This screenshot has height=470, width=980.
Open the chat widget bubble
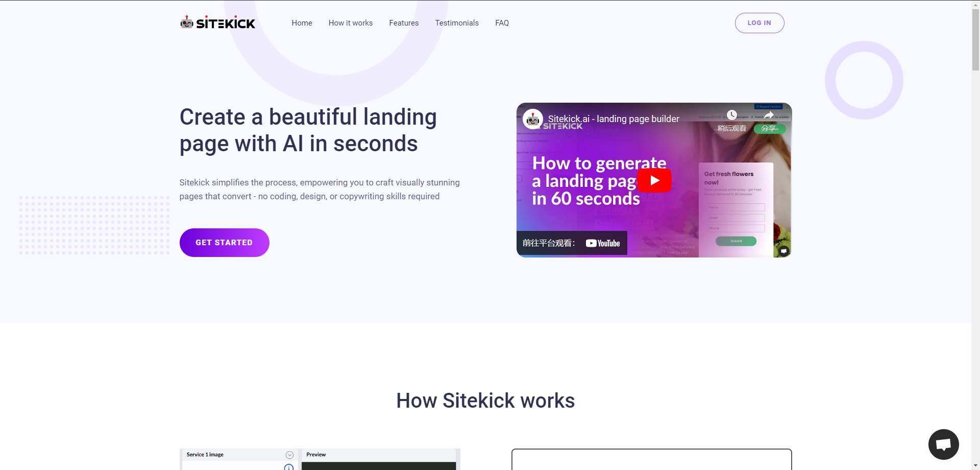[x=943, y=444]
